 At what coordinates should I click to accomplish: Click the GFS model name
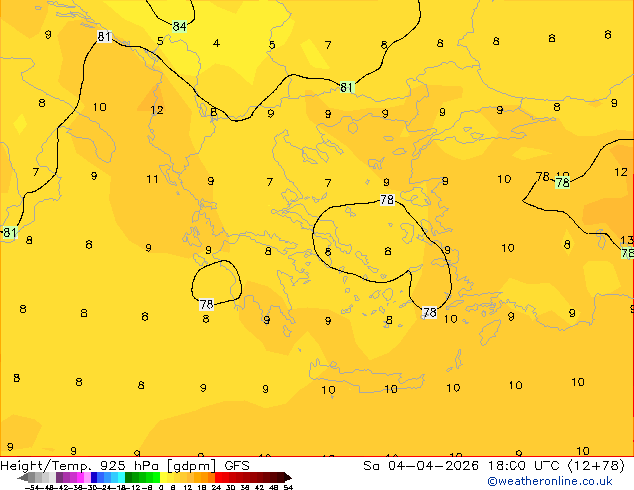(237, 466)
